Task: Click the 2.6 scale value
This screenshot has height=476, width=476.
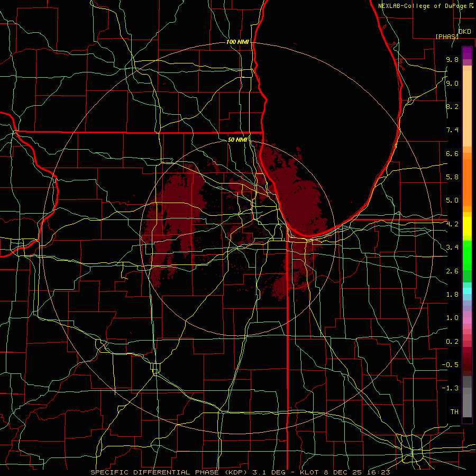Action: tap(452, 271)
